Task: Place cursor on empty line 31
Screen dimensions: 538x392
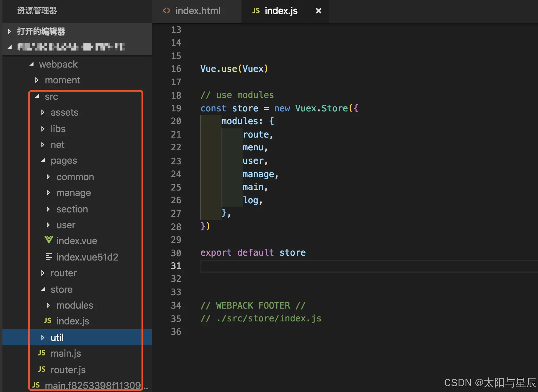Action: (x=369, y=266)
